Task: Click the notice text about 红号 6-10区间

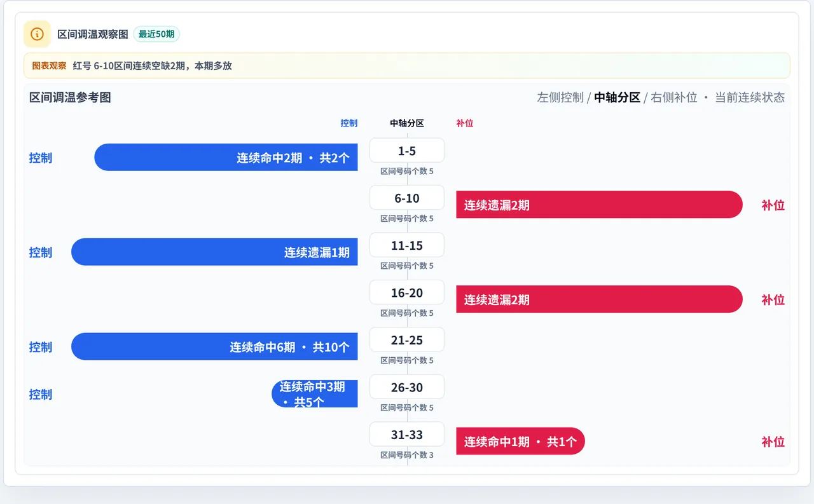Action: point(153,65)
